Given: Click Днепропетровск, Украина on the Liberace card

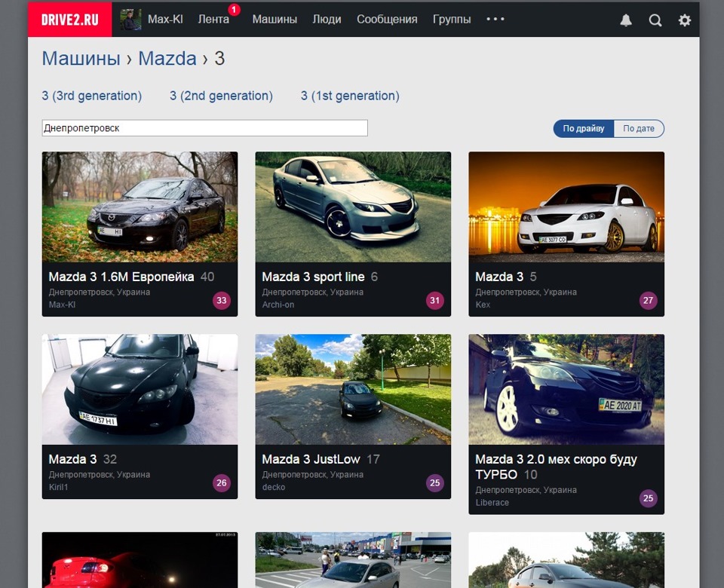Looking at the screenshot, I should pyautogui.click(x=526, y=490).
